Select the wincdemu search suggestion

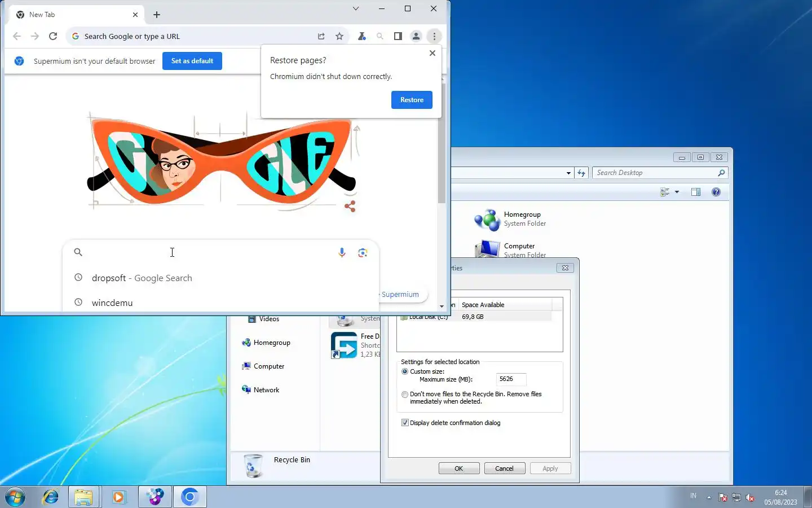point(220,303)
